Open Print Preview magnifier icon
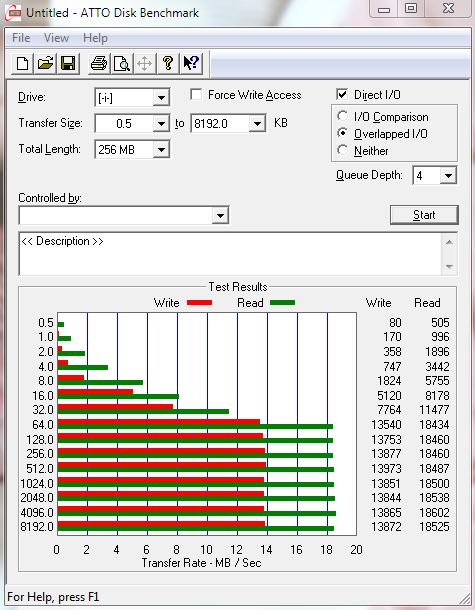The width and height of the screenshot is (475, 610). [121, 63]
